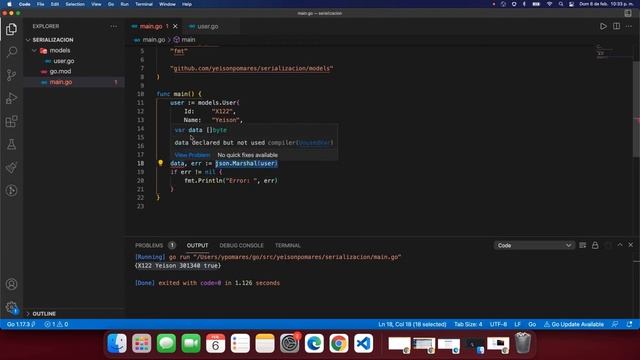Open editor More Actions ellipsis
Screen dimensions: 640x360
pyautogui.click(x=629, y=26)
